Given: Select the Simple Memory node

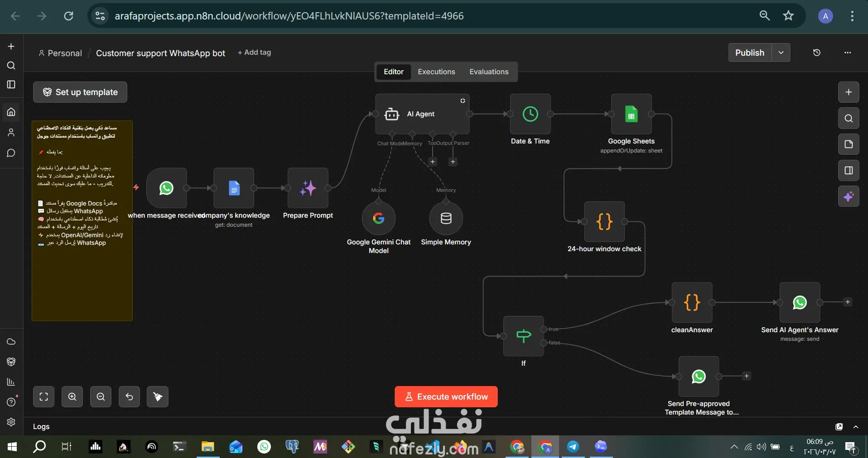Looking at the screenshot, I should 446,219.
